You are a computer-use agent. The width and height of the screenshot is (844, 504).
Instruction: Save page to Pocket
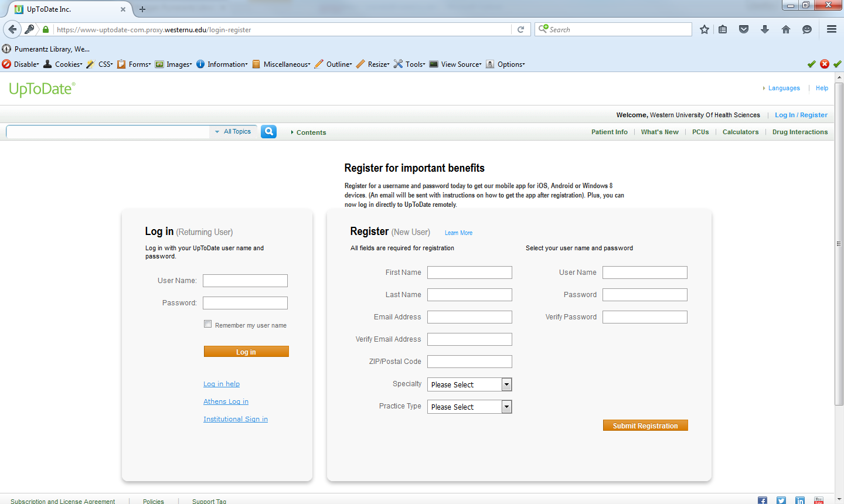coord(743,29)
